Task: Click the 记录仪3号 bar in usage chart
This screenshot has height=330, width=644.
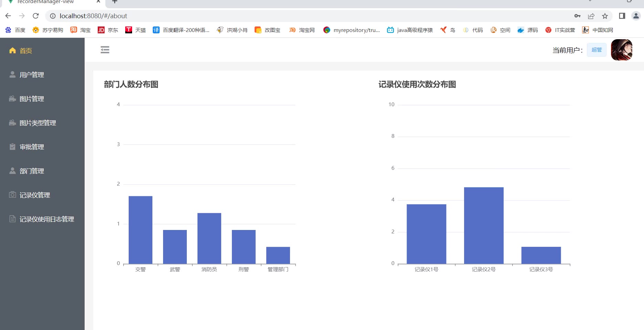Action: coord(541,255)
